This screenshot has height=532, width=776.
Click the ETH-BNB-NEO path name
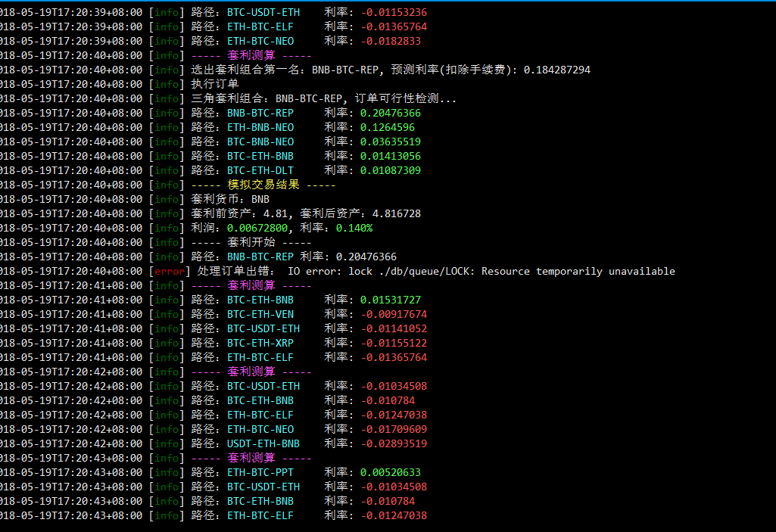click(260, 127)
